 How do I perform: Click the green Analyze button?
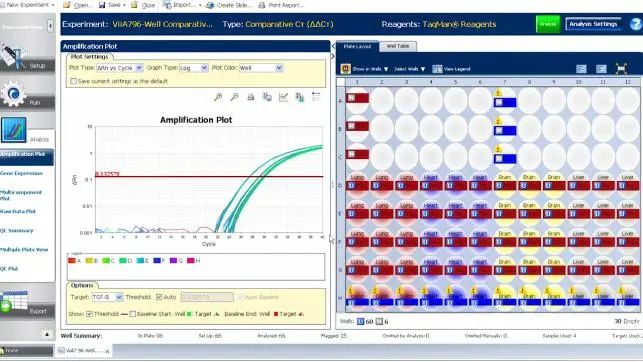coord(548,24)
